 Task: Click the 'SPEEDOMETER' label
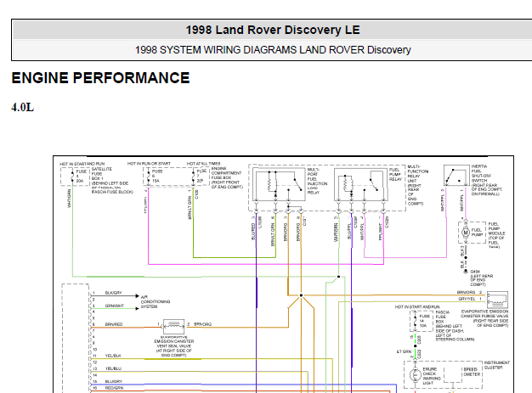(472, 372)
